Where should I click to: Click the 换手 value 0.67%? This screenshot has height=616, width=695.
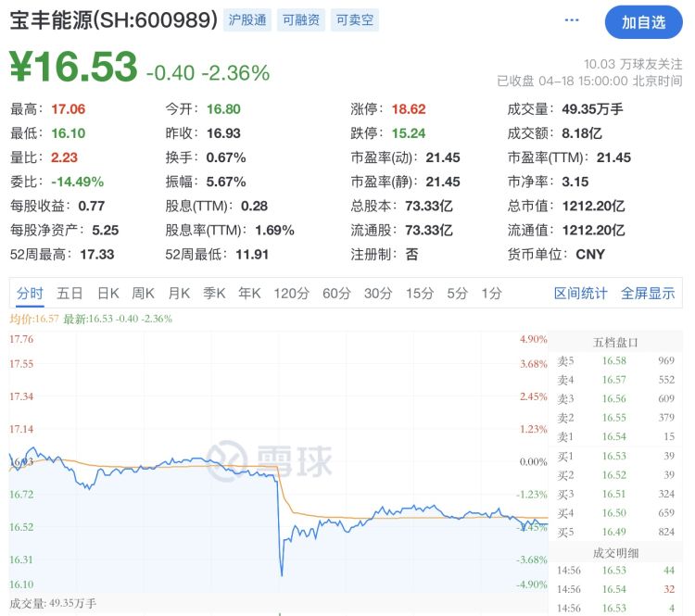pos(226,157)
